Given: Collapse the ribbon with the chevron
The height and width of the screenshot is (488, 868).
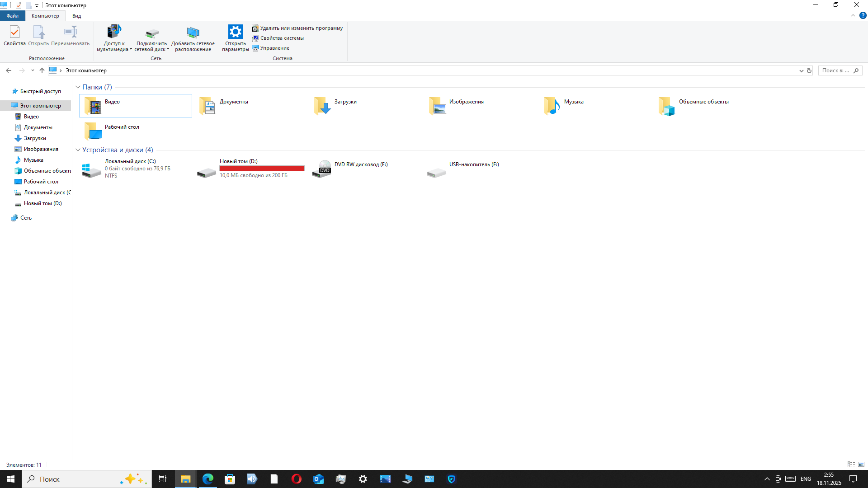Looking at the screenshot, I should click(x=853, y=15).
